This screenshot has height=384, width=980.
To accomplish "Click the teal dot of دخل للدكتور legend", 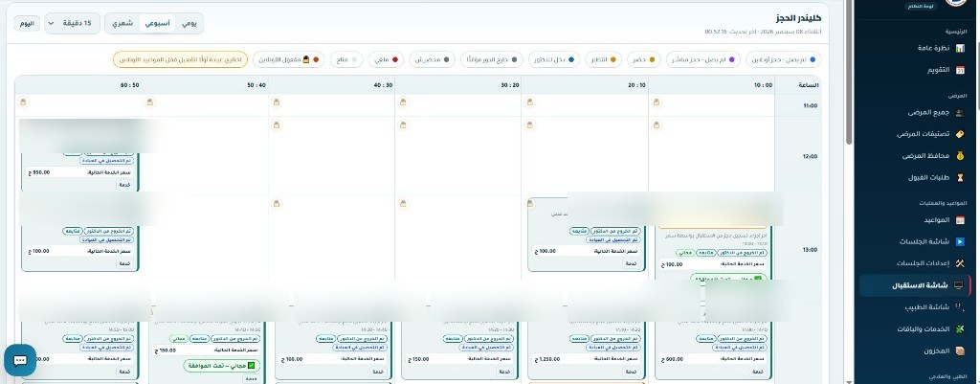I will pyautogui.click(x=570, y=60).
